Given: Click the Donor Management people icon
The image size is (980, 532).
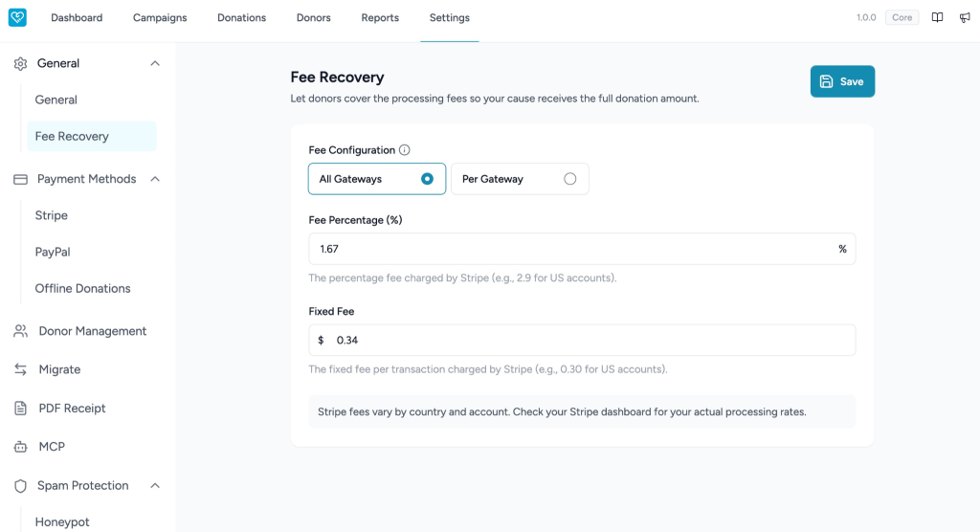Looking at the screenshot, I should (x=21, y=331).
